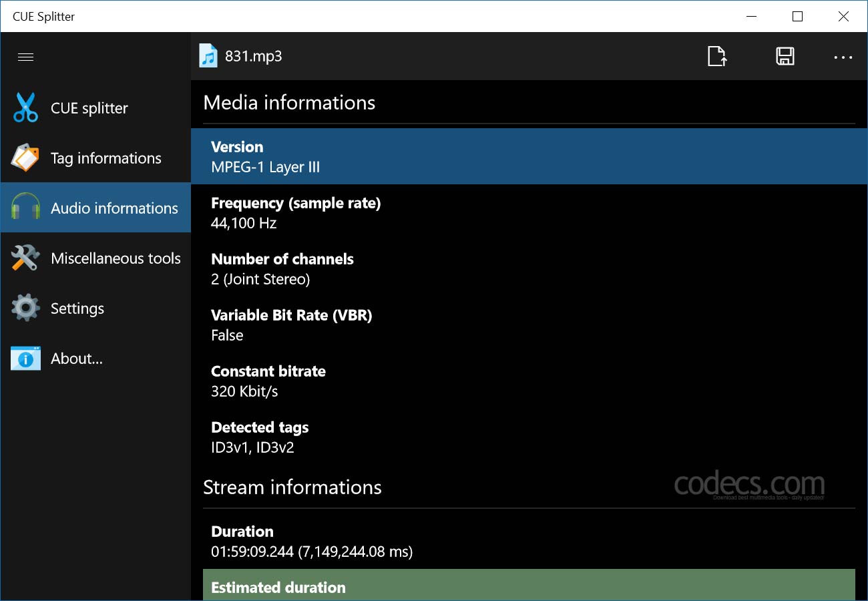The height and width of the screenshot is (601, 868).
Task: Select the Constant bitrate row
Action: click(x=529, y=381)
